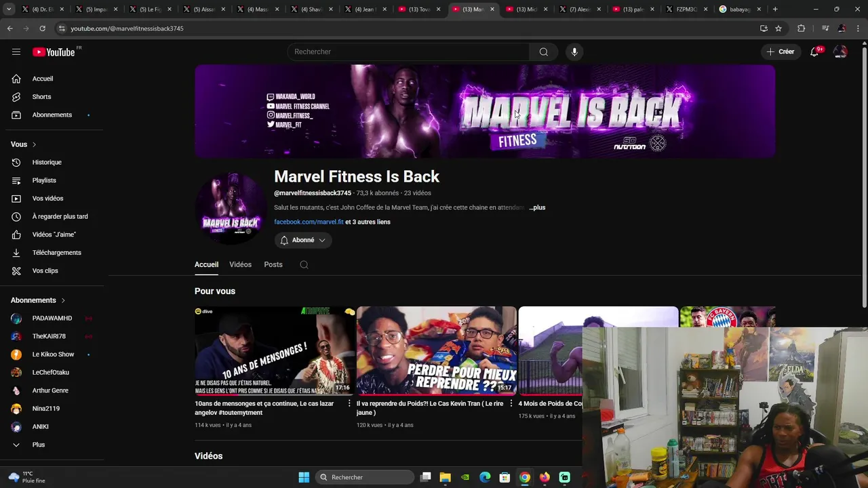Open the PADAWAMHD subscription channel
Image resolution: width=868 pixels, height=488 pixels.
point(52,318)
